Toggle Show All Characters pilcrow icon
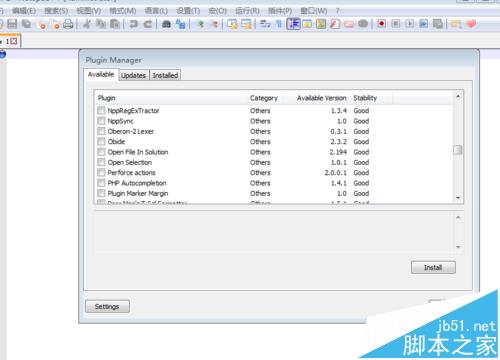The image size is (500, 360). [x=279, y=24]
